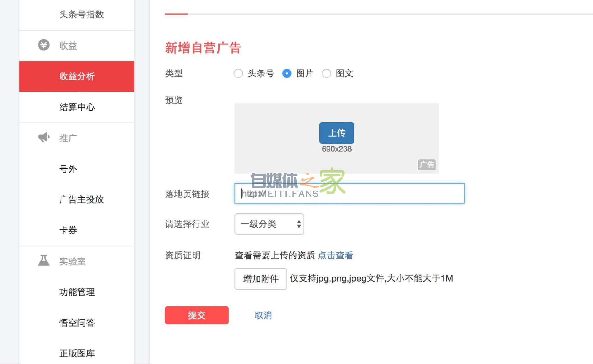Screen dimensions: 593x364
Task: Click the flask icon beside 实验室
Action: pos(44,261)
